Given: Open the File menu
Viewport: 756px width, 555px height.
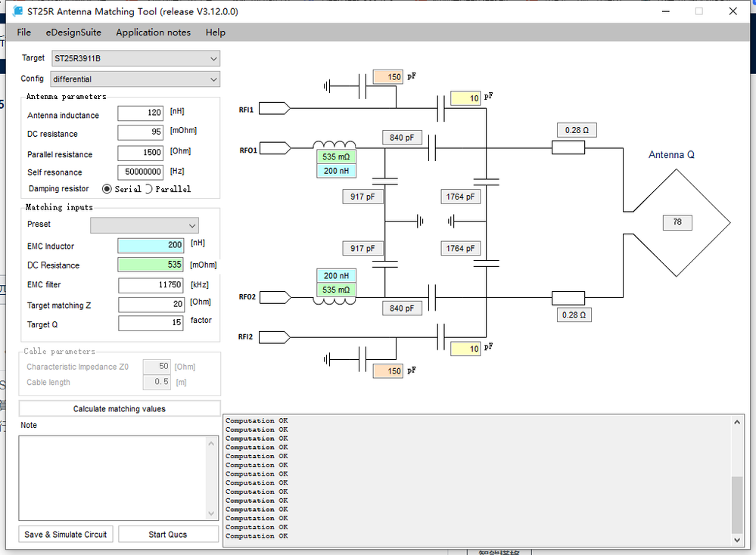Looking at the screenshot, I should (x=24, y=33).
